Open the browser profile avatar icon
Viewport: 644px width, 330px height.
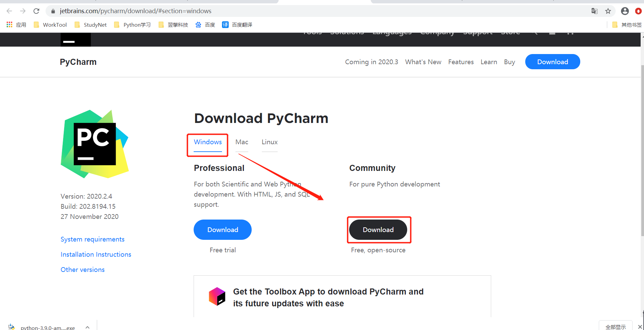point(624,11)
